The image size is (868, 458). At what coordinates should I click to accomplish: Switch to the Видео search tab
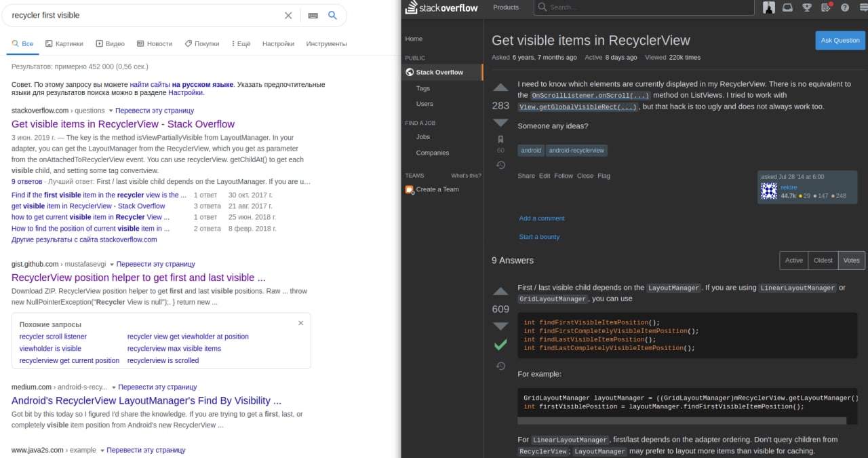click(x=110, y=43)
